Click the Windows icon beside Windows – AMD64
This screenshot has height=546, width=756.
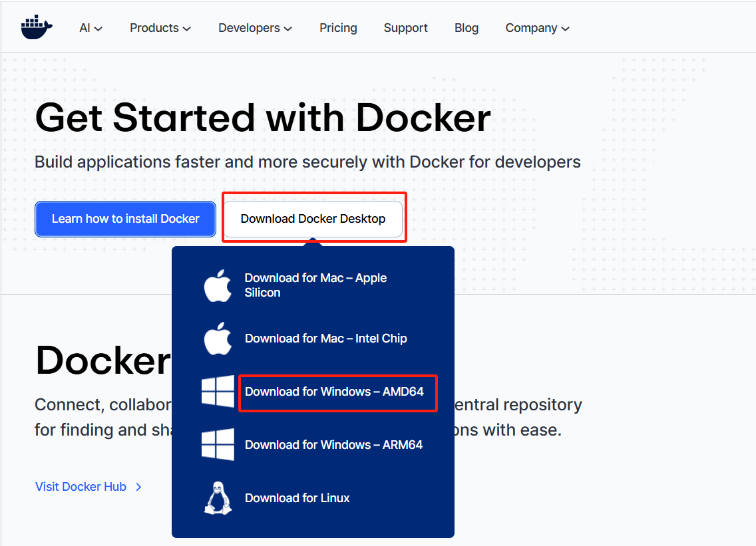click(218, 391)
